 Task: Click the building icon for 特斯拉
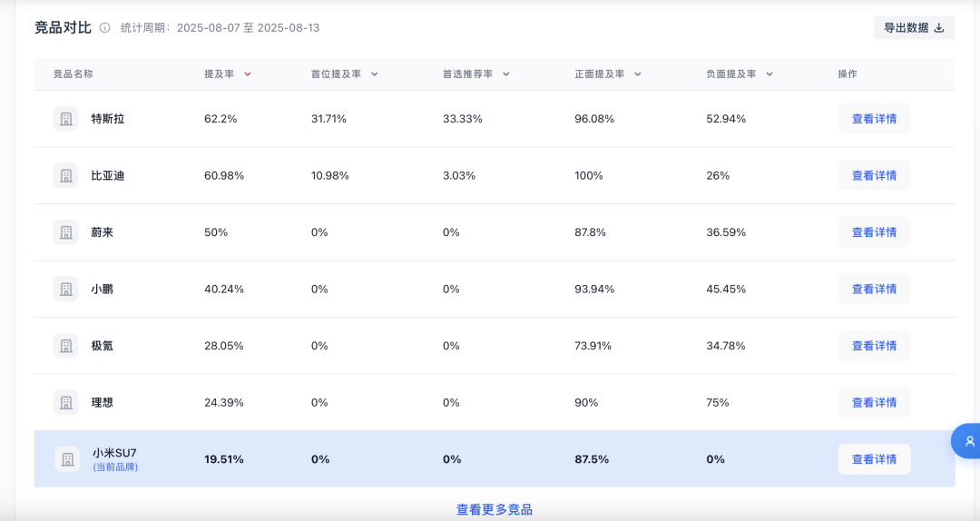65,119
